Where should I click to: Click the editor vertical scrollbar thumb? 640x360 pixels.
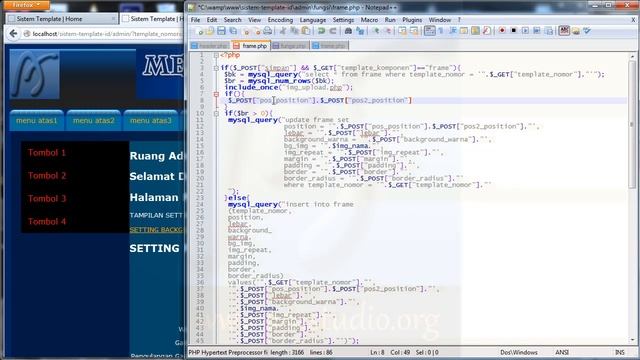pyautogui.click(x=632, y=124)
